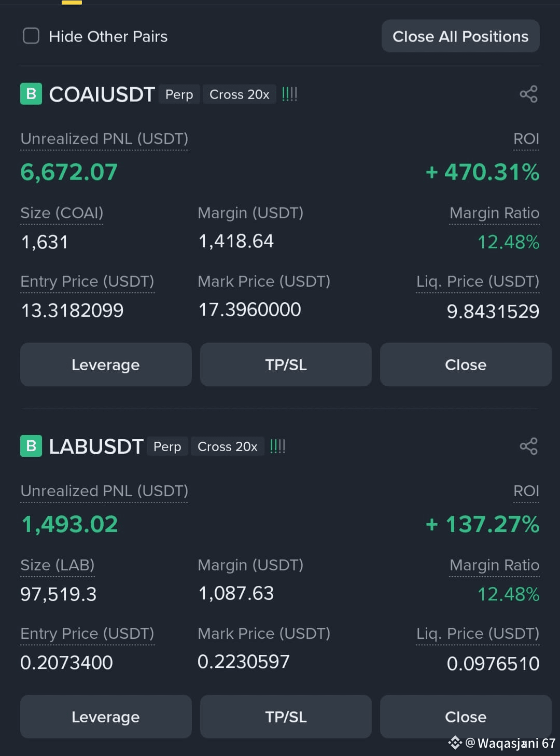Tap the Perp tag on COAIUSDT
The image size is (560, 756).
point(179,94)
